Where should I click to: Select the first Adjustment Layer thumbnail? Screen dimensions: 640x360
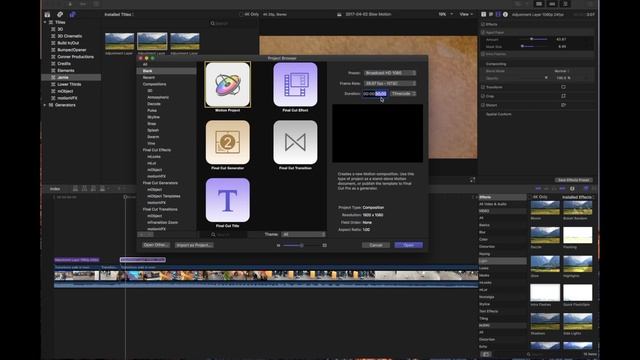(x=119, y=42)
